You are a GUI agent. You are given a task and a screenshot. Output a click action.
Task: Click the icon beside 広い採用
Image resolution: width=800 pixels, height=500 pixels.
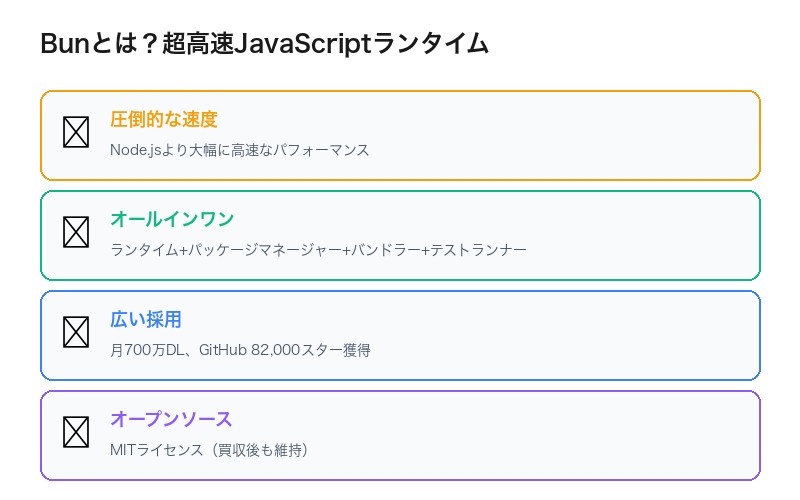coord(76,332)
